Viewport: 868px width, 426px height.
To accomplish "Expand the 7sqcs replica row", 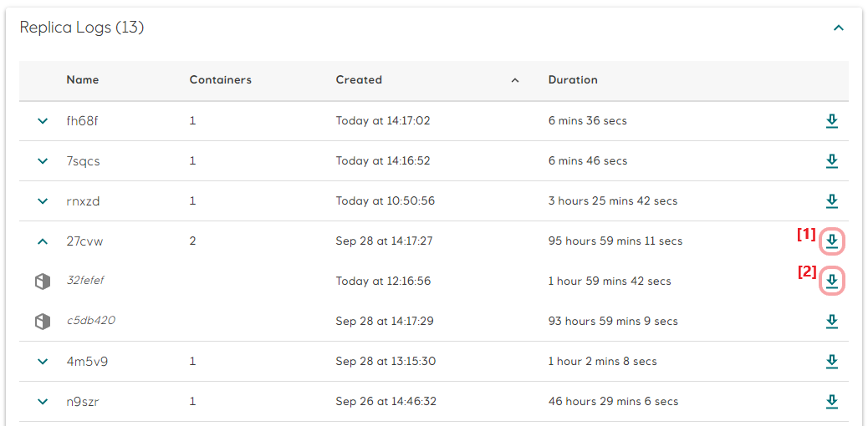I will point(43,161).
